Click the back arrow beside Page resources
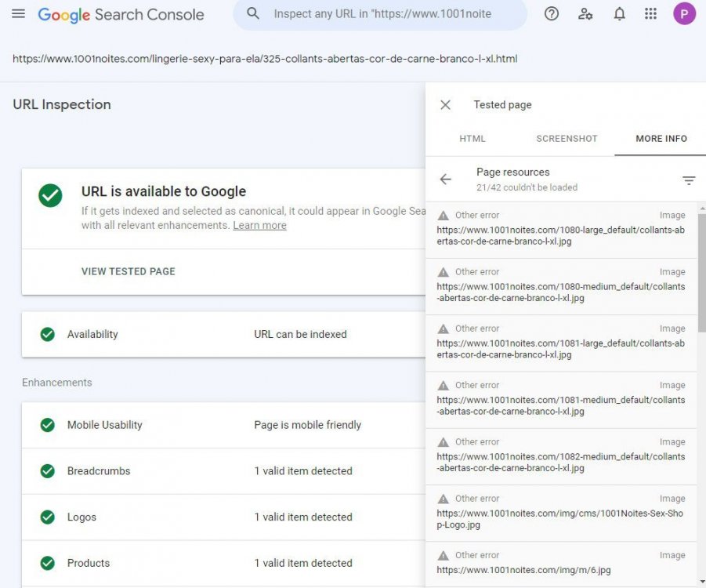 (x=445, y=179)
